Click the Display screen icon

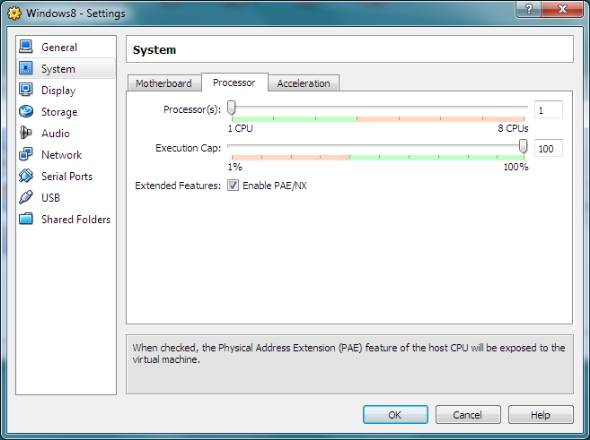(x=26, y=90)
